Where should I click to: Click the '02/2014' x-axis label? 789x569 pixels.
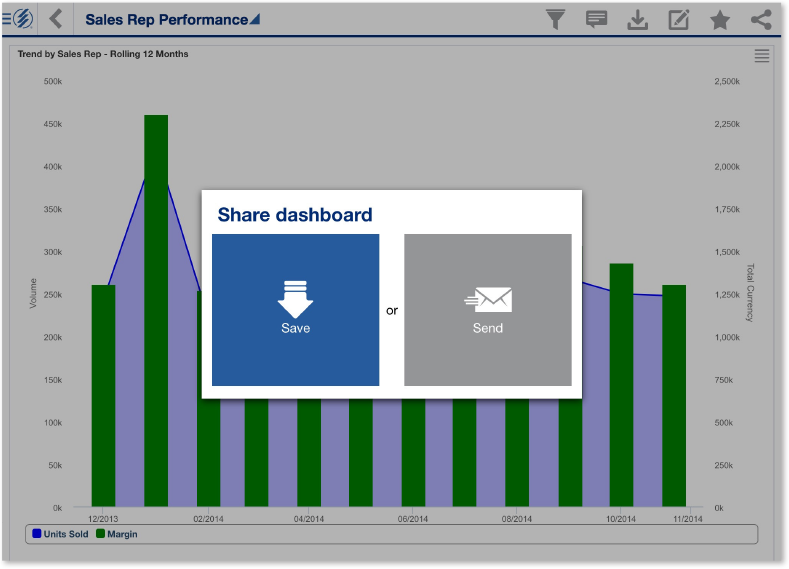tap(208, 519)
